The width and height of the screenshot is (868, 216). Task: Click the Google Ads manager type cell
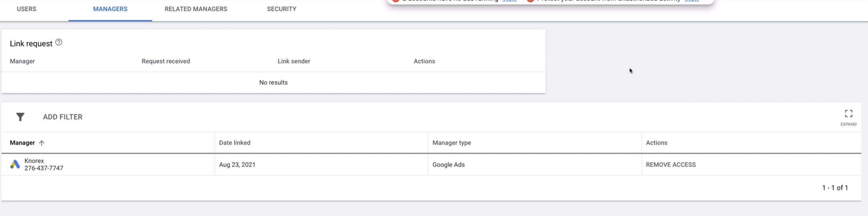pos(448,164)
